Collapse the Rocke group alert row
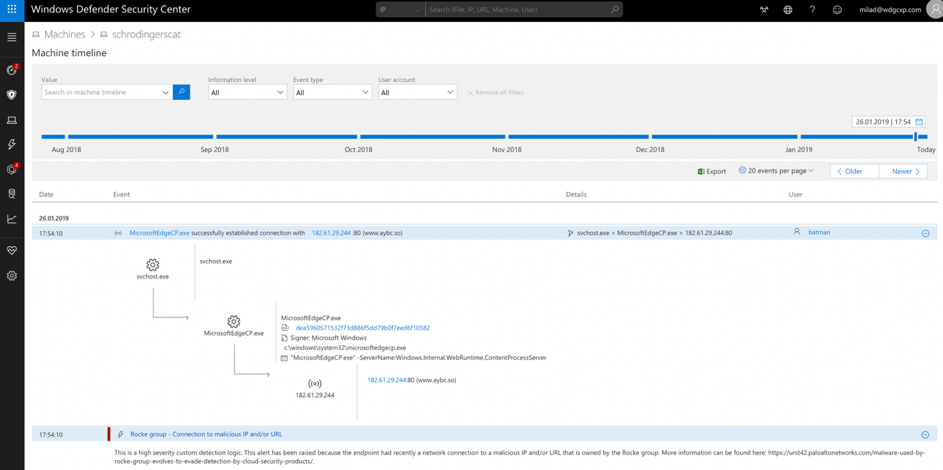Image resolution: width=943 pixels, height=470 pixels. 926,435
